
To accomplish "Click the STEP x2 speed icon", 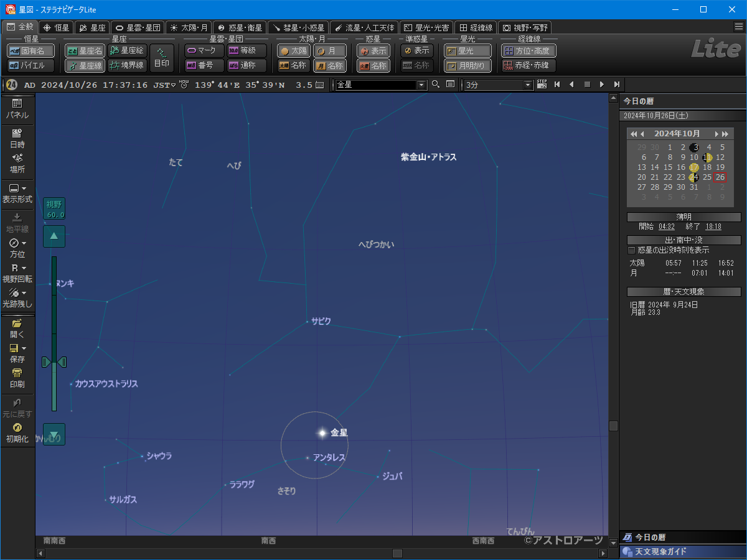I will 542,85.
